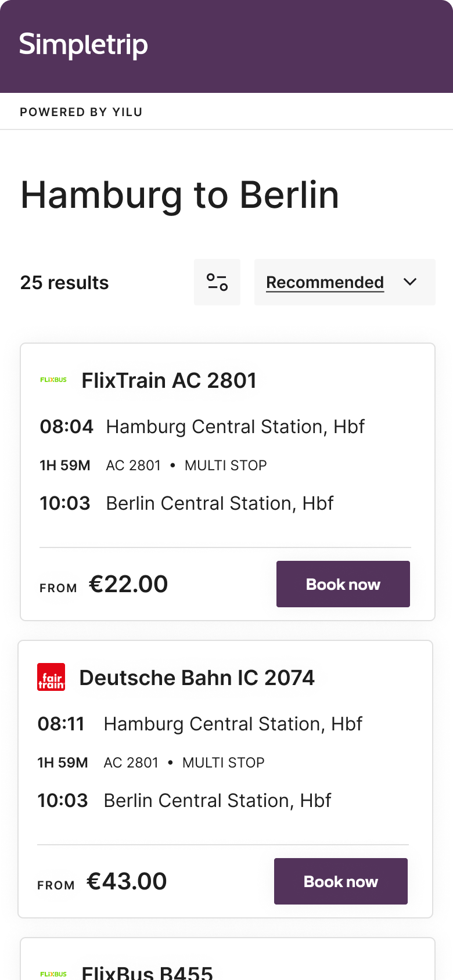453x980 pixels.
Task: Click the fair train logo icon
Action: [x=51, y=678]
